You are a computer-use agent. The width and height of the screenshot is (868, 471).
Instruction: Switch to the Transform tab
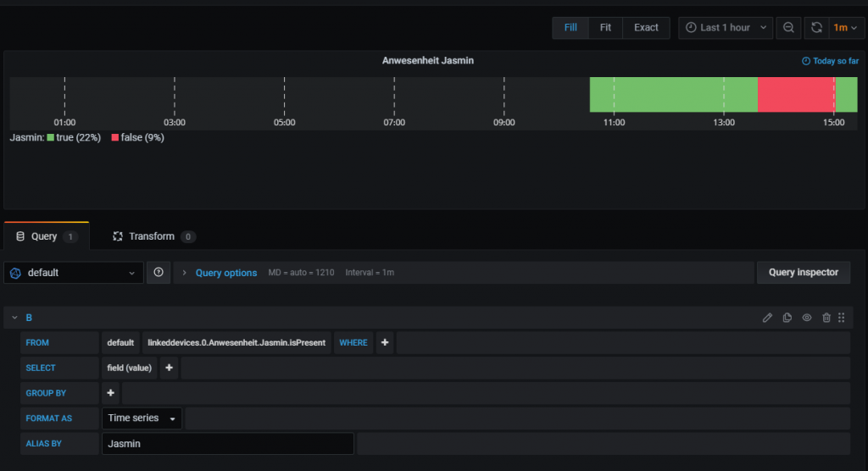(x=153, y=236)
